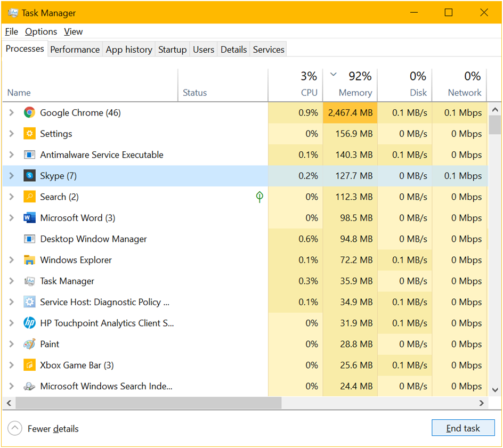Expand the Xbox Game Bar (3) group

point(12,365)
